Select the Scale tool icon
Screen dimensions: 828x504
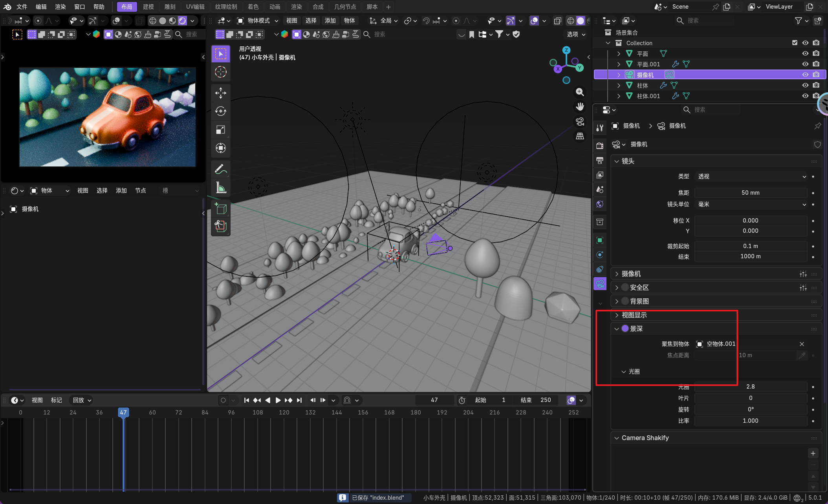220,130
